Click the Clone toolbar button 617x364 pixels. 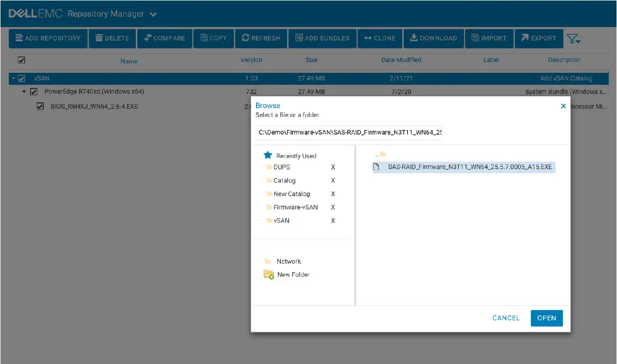(x=380, y=38)
